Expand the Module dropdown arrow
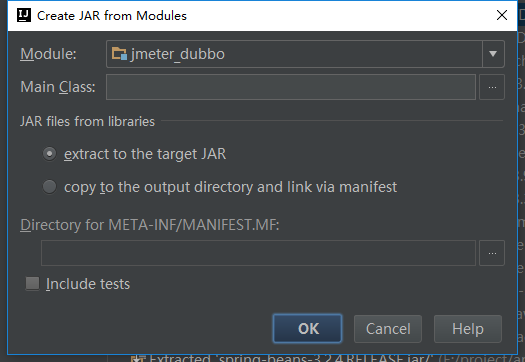This screenshot has height=362, width=525. [493, 54]
